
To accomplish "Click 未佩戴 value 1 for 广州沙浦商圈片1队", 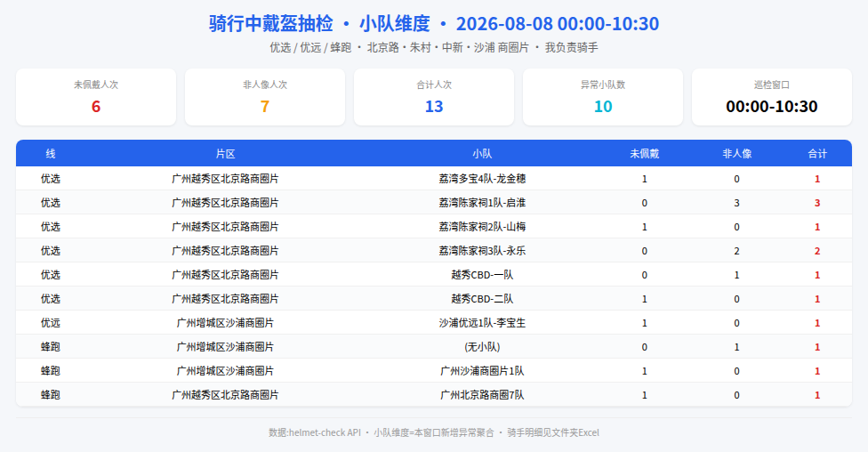I will [x=645, y=370].
